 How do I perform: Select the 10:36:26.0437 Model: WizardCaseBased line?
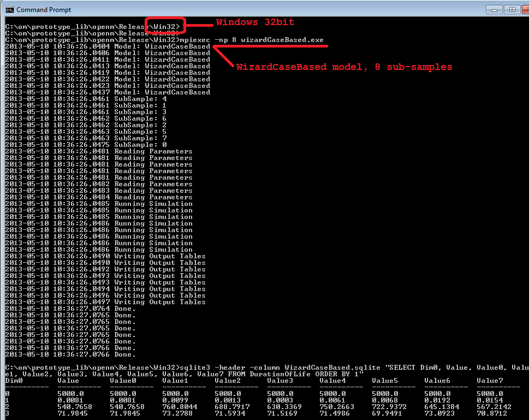[108, 92]
